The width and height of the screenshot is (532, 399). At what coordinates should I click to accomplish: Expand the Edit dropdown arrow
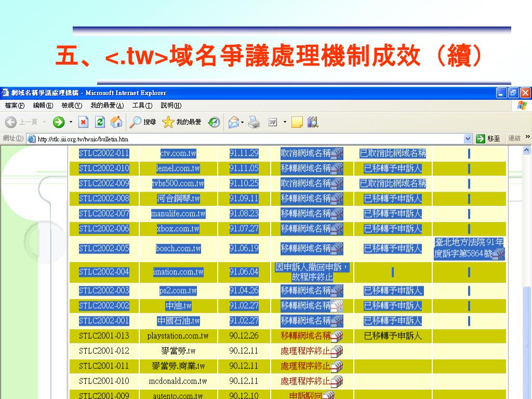pos(285,122)
